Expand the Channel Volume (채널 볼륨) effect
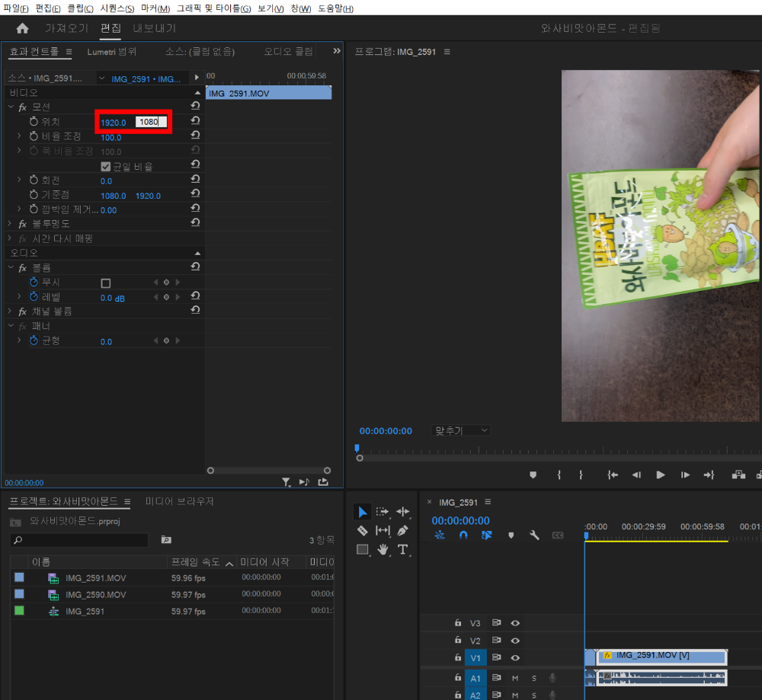762x700 pixels. [10, 311]
